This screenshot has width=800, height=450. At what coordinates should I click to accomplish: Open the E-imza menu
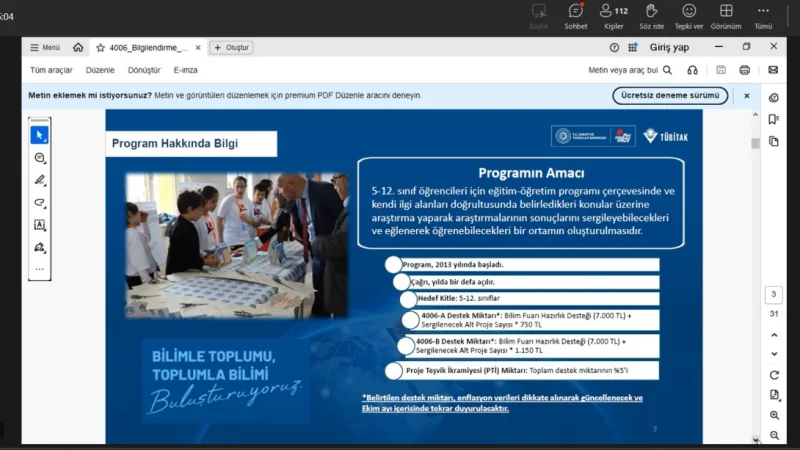(x=185, y=70)
